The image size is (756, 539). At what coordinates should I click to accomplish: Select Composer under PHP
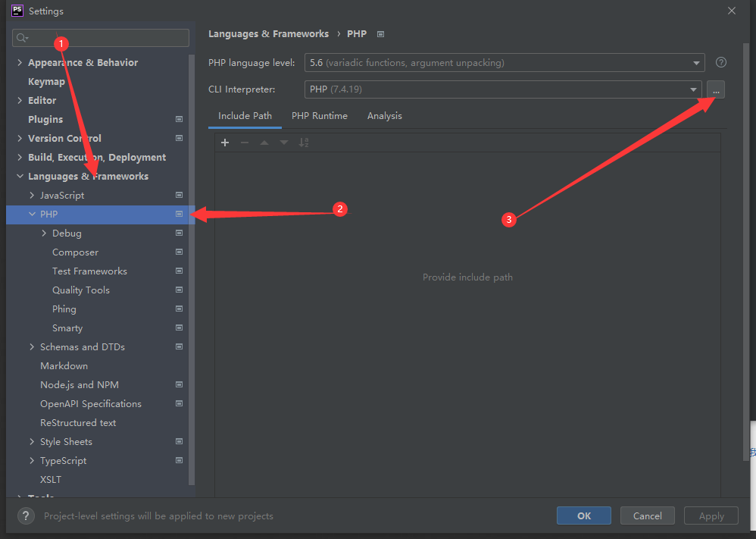(x=75, y=252)
